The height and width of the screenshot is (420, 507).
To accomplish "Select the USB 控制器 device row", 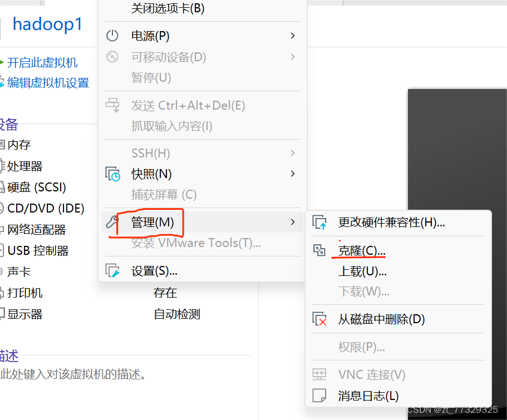I will (38, 250).
